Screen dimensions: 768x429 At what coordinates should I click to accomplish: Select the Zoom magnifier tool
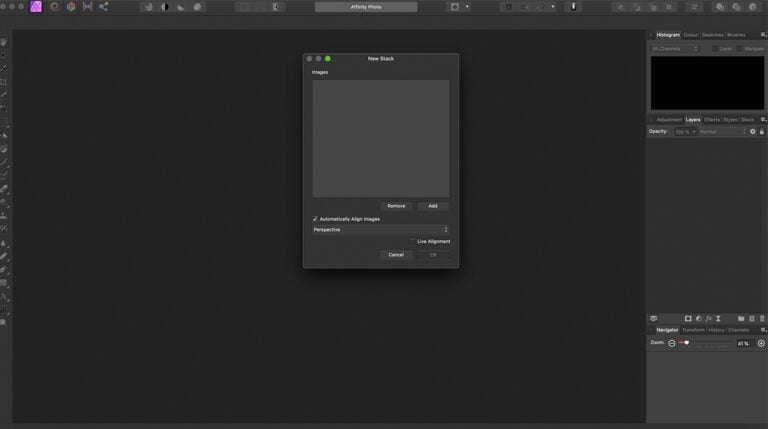pyautogui.click(x=3, y=323)
